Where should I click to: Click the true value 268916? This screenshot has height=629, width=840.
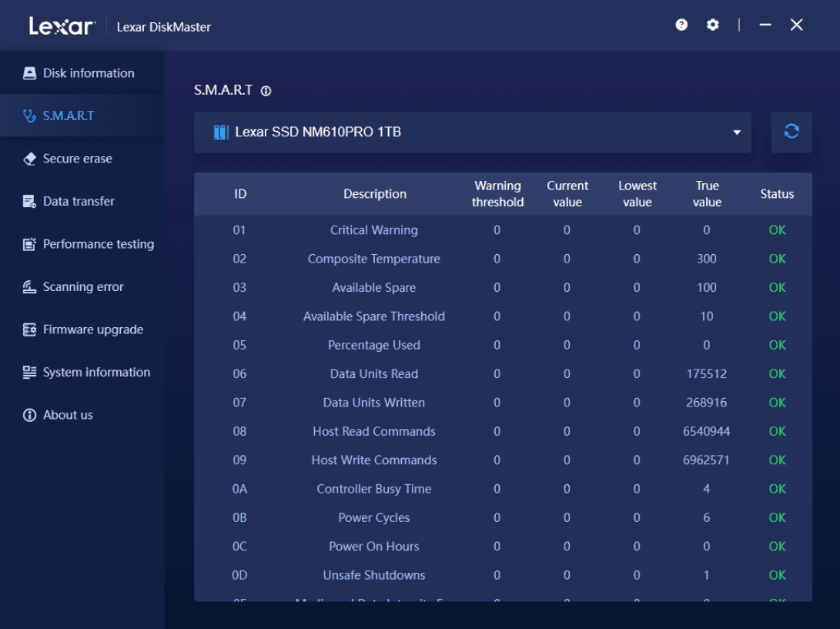pyautogui.click(x=707, y=403)
